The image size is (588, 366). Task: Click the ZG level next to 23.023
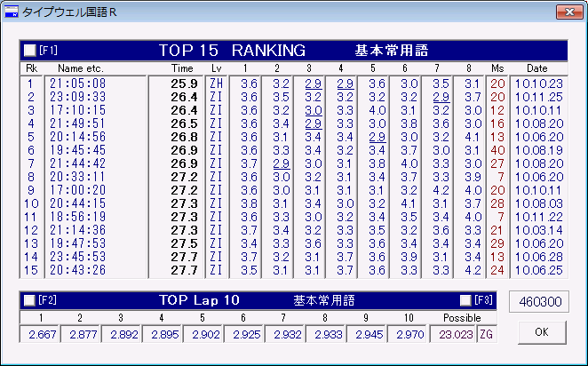click(487, 334)
